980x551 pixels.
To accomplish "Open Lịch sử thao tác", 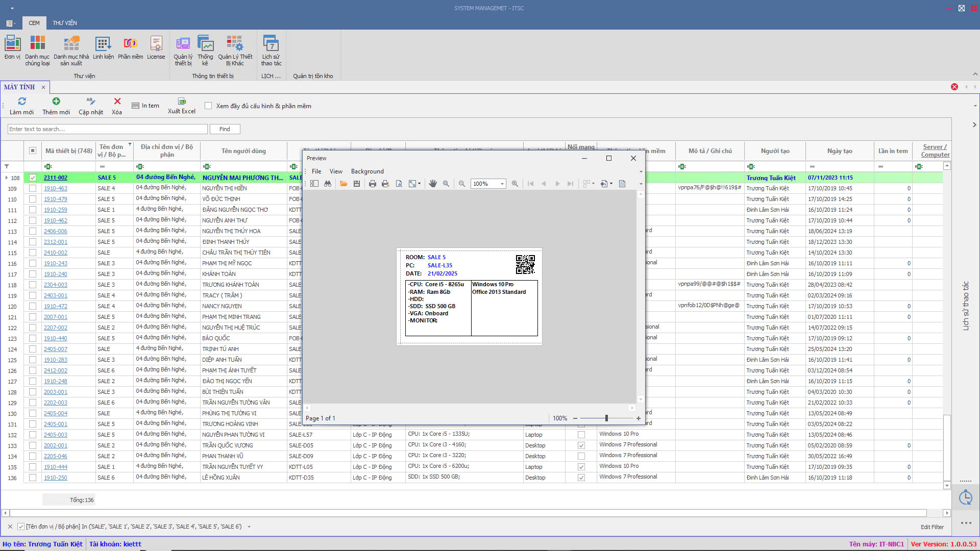I will 271,51.
